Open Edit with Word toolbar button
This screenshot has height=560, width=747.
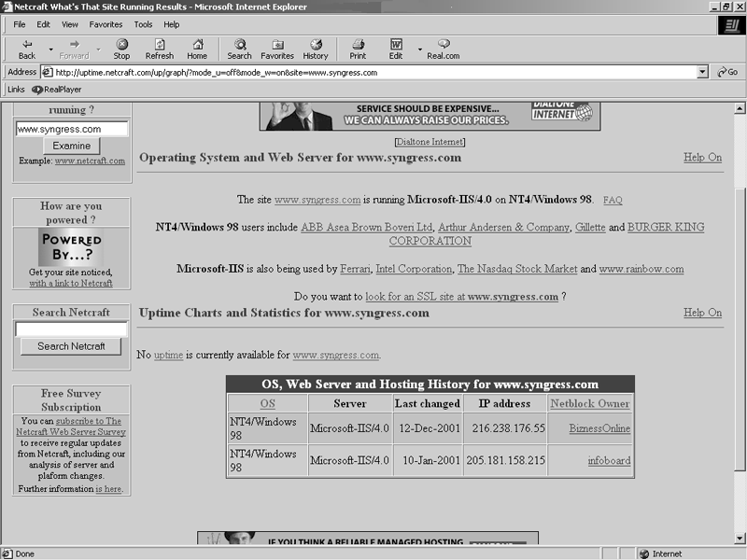click(x=396, y=49)
